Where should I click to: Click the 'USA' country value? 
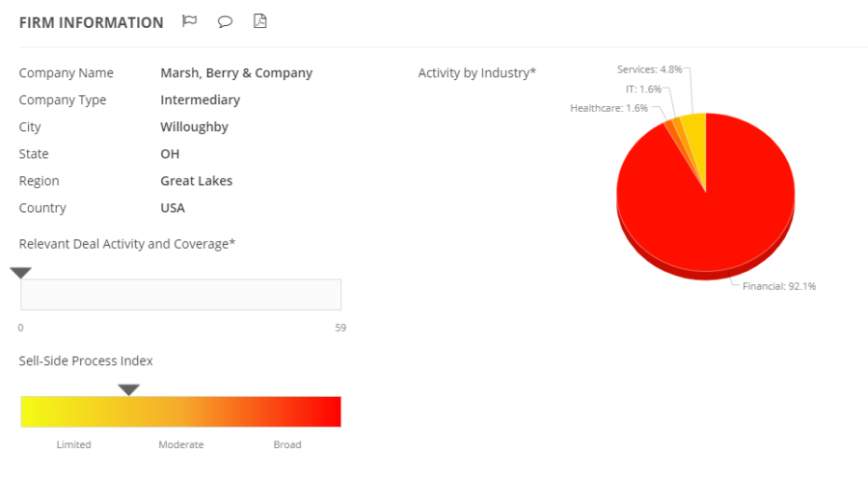[x=173, y=208]
